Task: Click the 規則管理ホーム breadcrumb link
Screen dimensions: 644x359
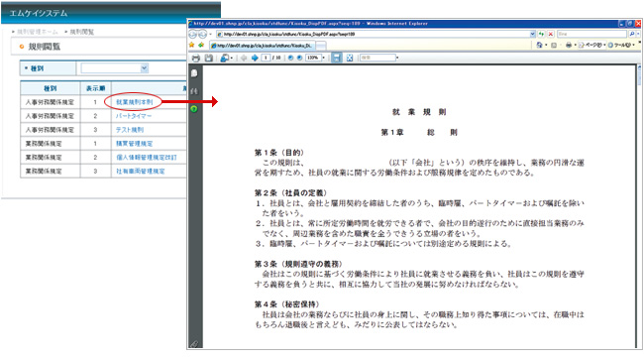Action: tap(38, 32)
